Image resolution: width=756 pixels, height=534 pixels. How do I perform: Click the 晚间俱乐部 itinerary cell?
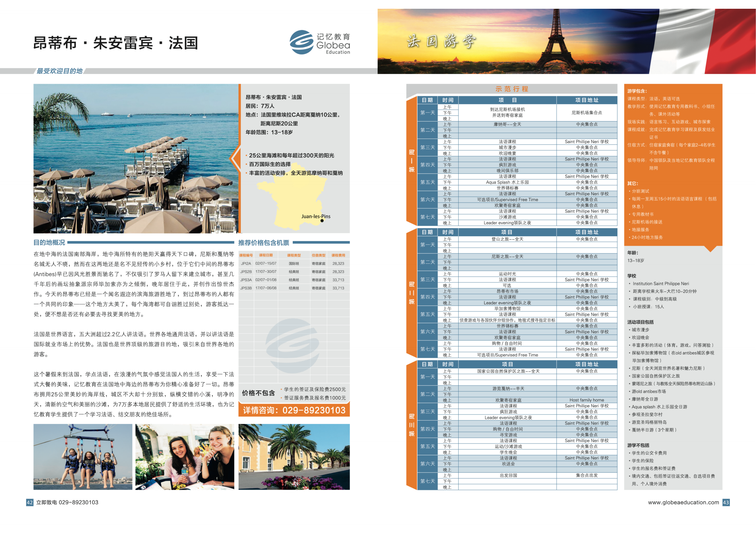click(507, 171)
